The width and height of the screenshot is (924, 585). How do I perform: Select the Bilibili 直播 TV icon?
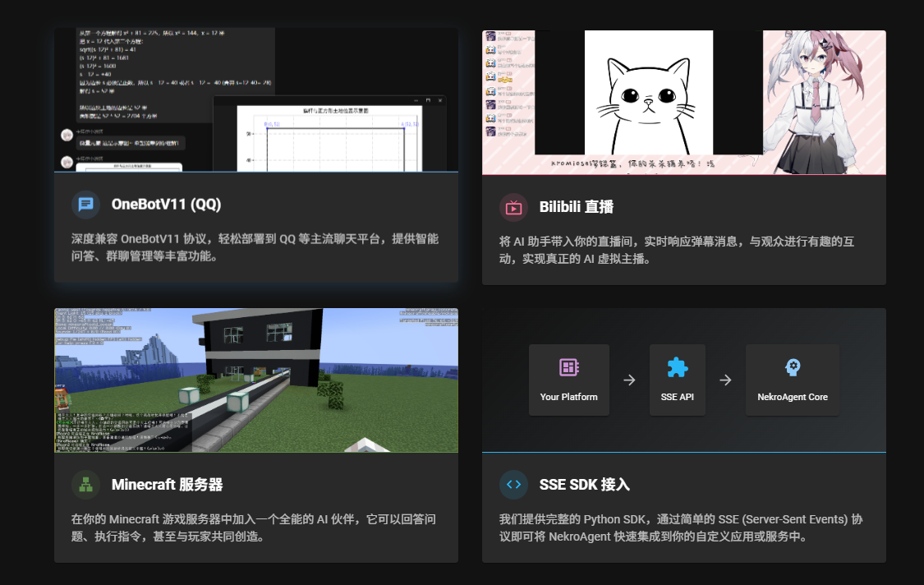point(513,209)
